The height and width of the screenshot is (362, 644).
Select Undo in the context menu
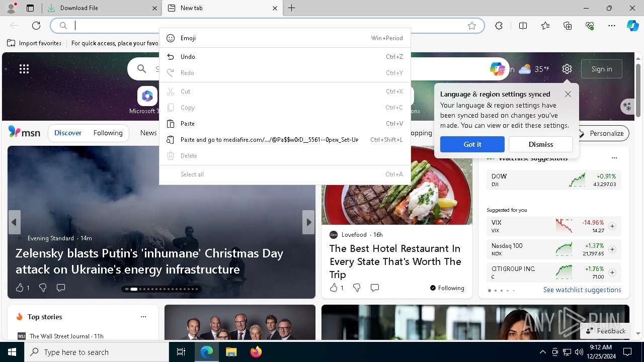click(285, 57)
